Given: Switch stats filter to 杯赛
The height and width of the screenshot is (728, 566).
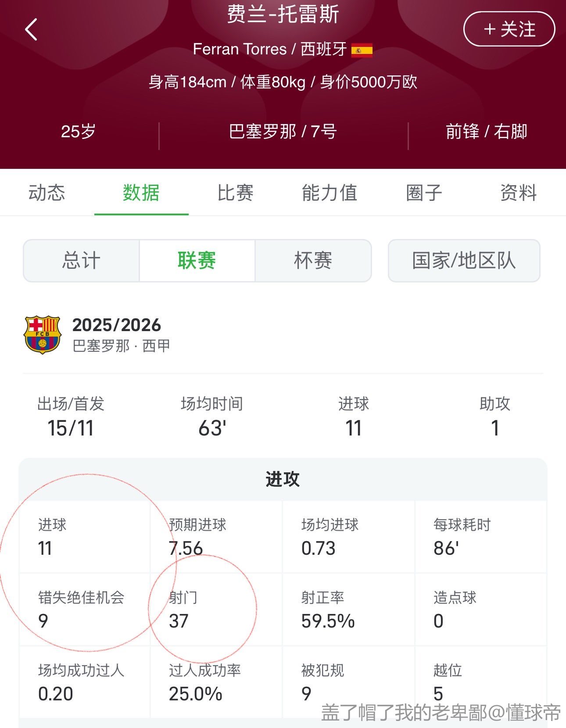Looking at the screenshot, I should pyautogui.click(x=313, y=261).
